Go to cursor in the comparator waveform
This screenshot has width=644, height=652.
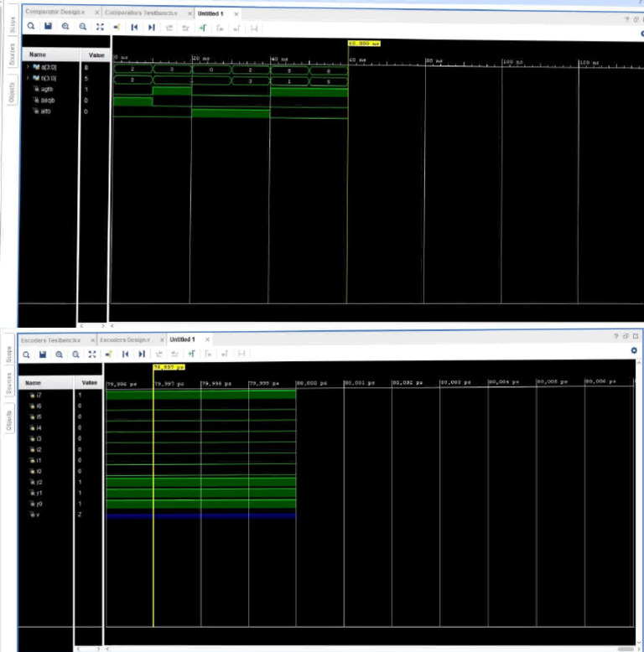point(117,27)
